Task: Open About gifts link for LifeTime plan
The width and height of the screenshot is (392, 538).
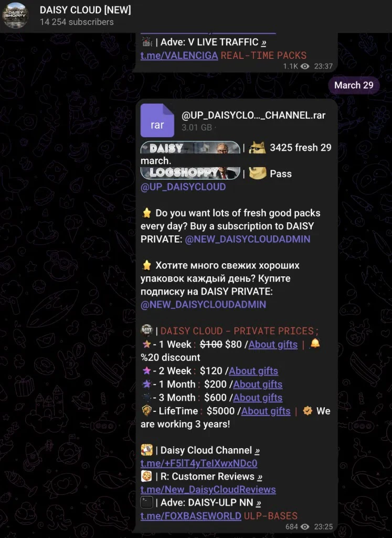Action: click(x=266, y=411)
